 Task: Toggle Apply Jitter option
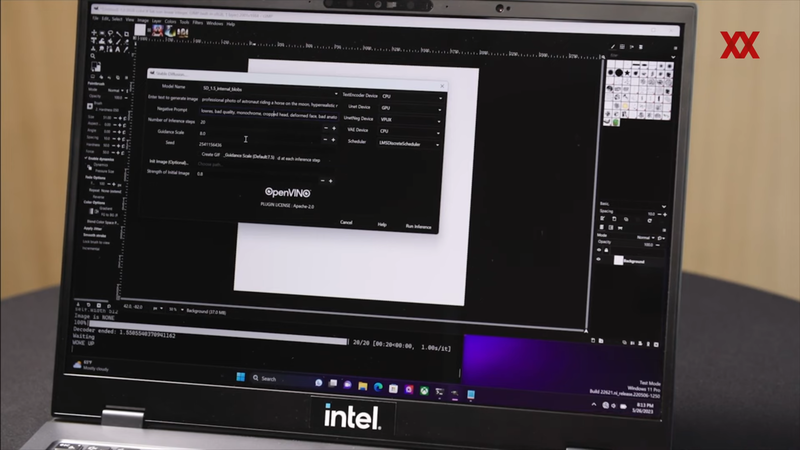(x=92, y=229)
